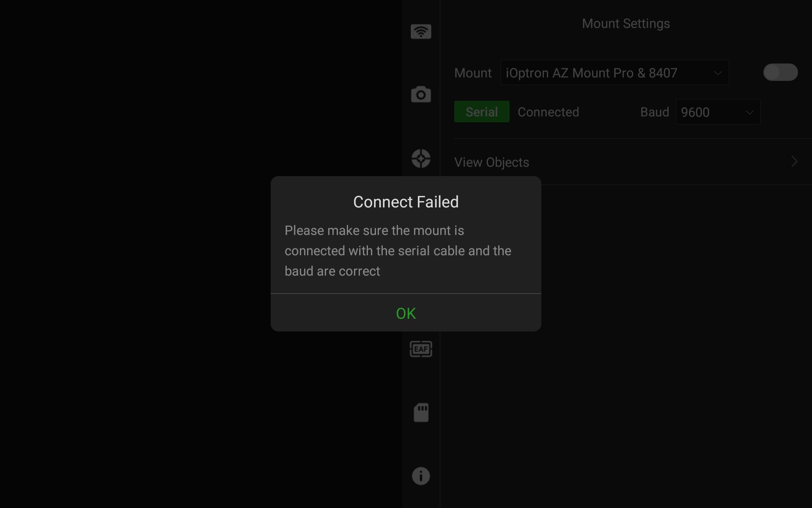Select the guiding crosshair icon
Image resolution: width=812 pixels, height=508 pixels.
coord(421,159)
